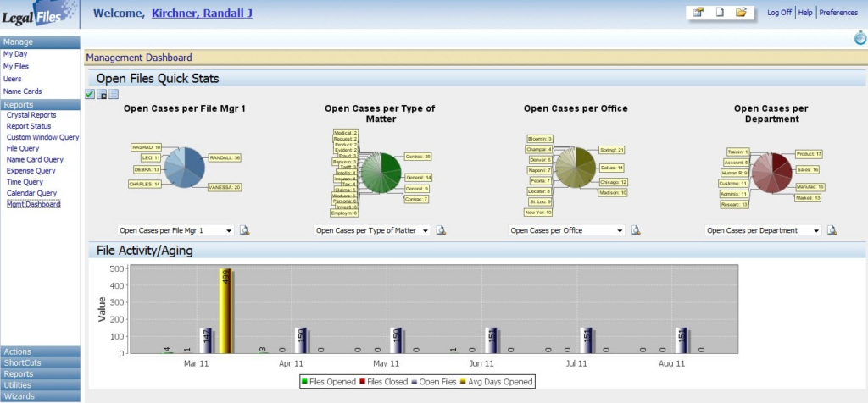Click the Sales: 16 label in Department chart
Image resolution: width=868 pixels, height=403 pixels.
coord(808,169)
